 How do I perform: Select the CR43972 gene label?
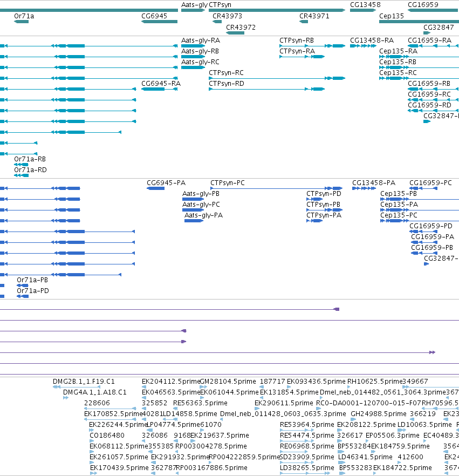241,28
